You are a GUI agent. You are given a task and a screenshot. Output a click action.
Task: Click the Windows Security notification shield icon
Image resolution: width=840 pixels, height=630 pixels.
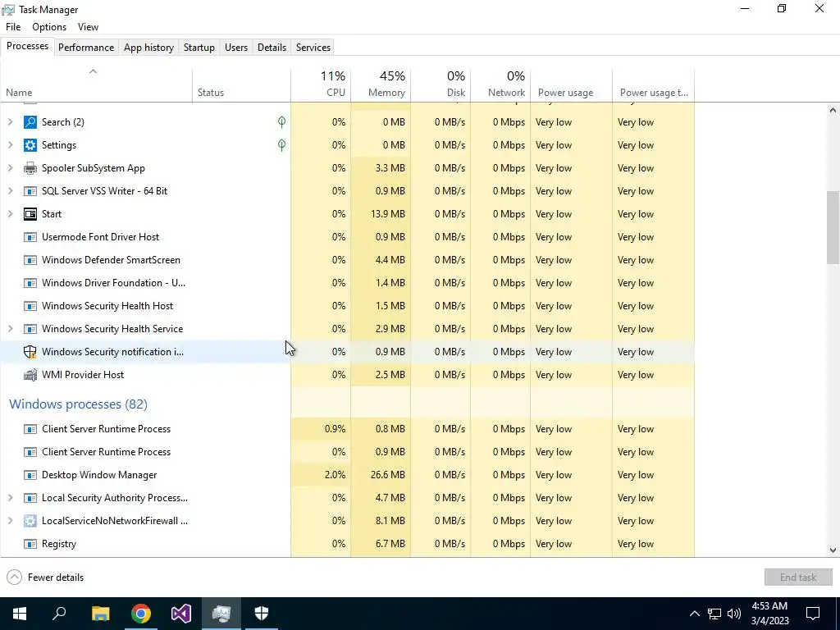click(30, 352)
